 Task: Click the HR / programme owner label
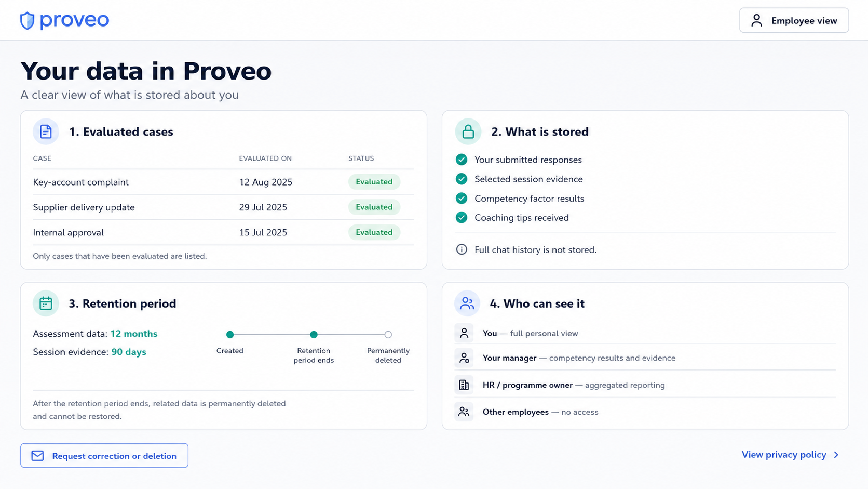[527, 385]
